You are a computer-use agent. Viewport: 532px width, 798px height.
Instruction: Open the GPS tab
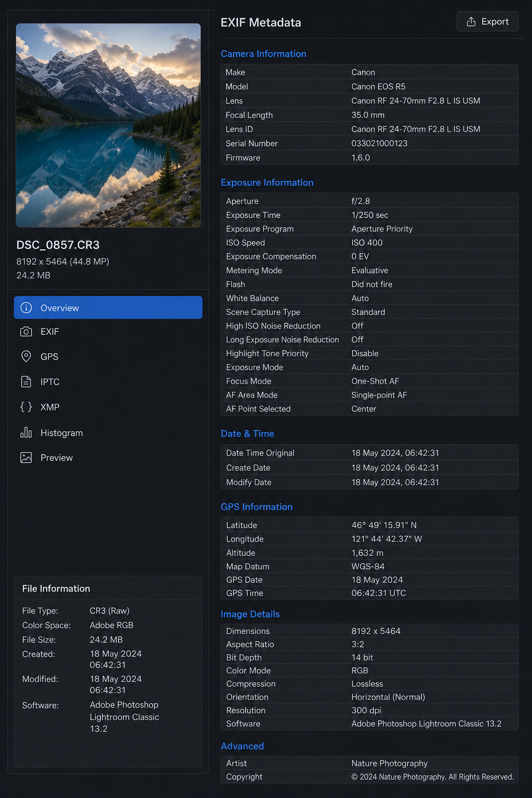[x=108, y=356]
